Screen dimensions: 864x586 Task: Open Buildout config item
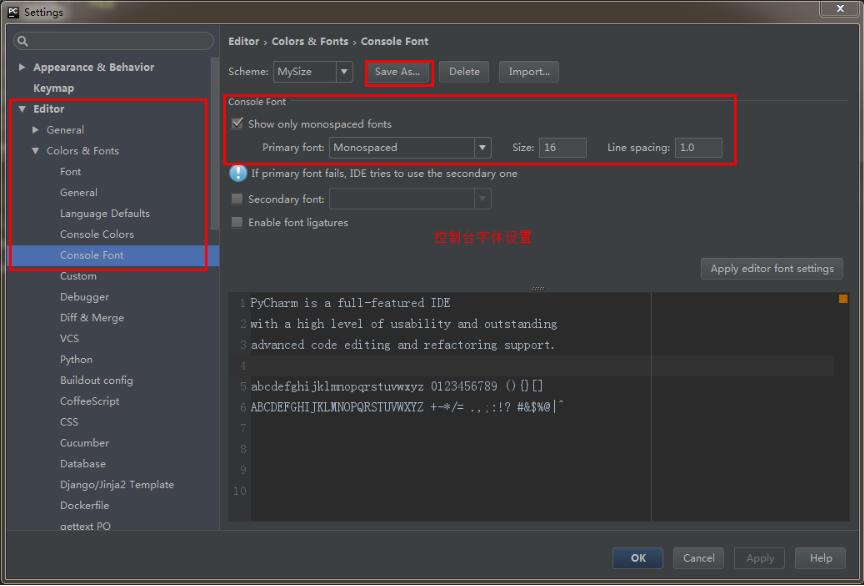click(x=96, y=380)
